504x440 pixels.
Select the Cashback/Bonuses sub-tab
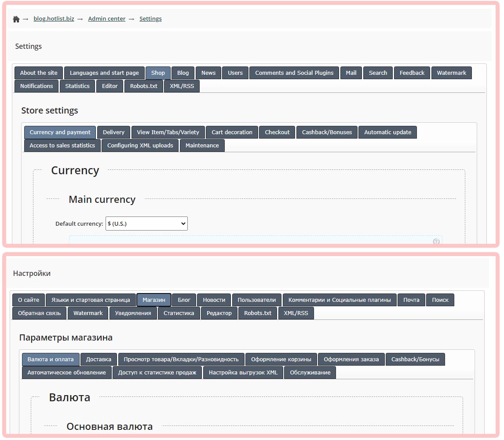pos(327,132)
